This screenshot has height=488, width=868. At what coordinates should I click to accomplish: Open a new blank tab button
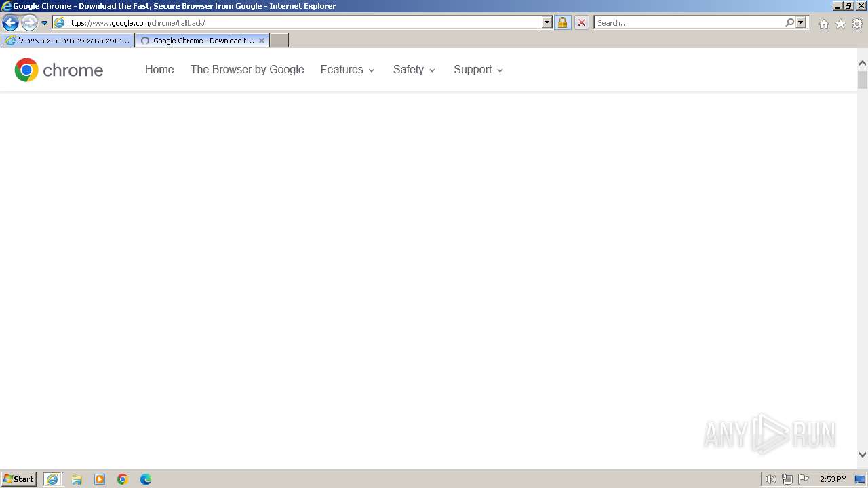(279, 41)
